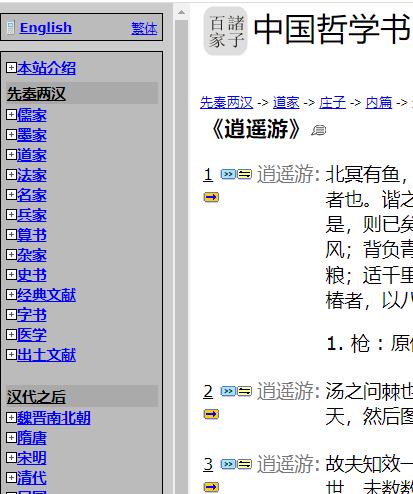This screenshot has height=494, width=413.
Task: Click the 百家諸子 site logo
Action: (x=226, y=31)
